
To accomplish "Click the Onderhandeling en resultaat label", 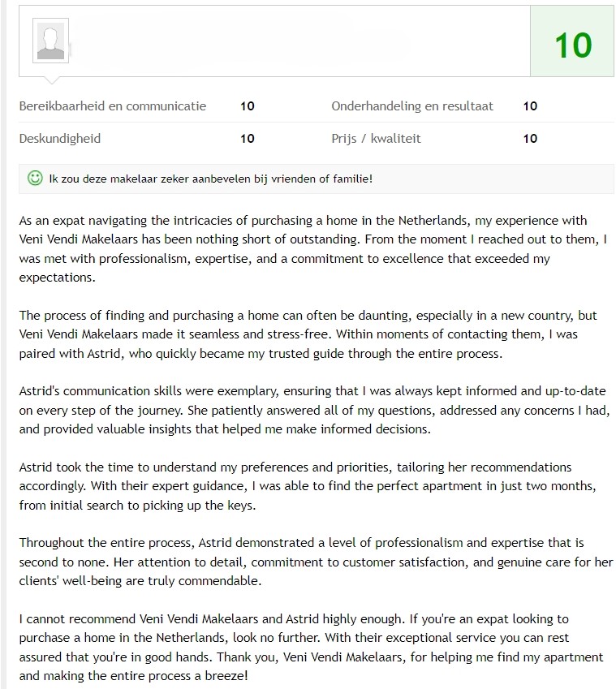I will 412,106.
